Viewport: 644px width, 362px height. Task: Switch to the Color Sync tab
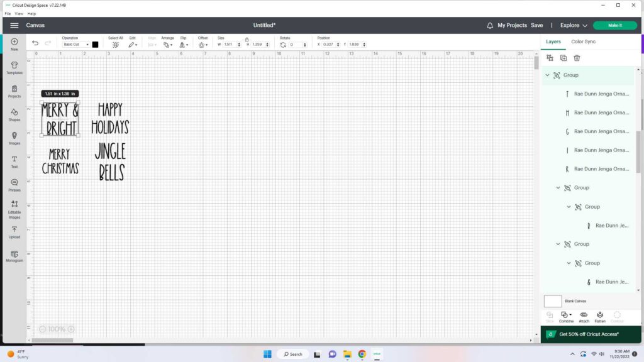tap(583, 41)
